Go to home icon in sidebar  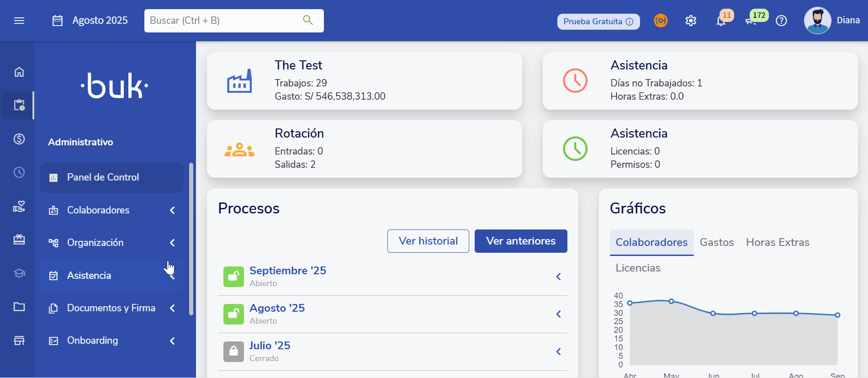19,72
